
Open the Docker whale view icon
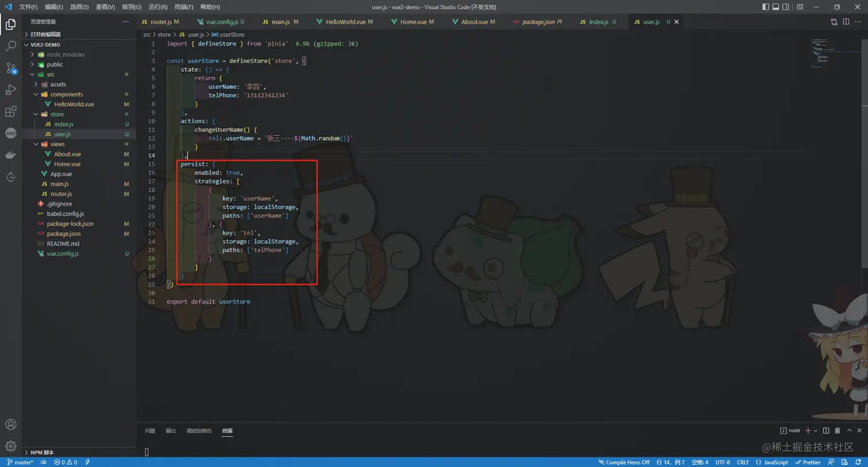pos(10,155)
